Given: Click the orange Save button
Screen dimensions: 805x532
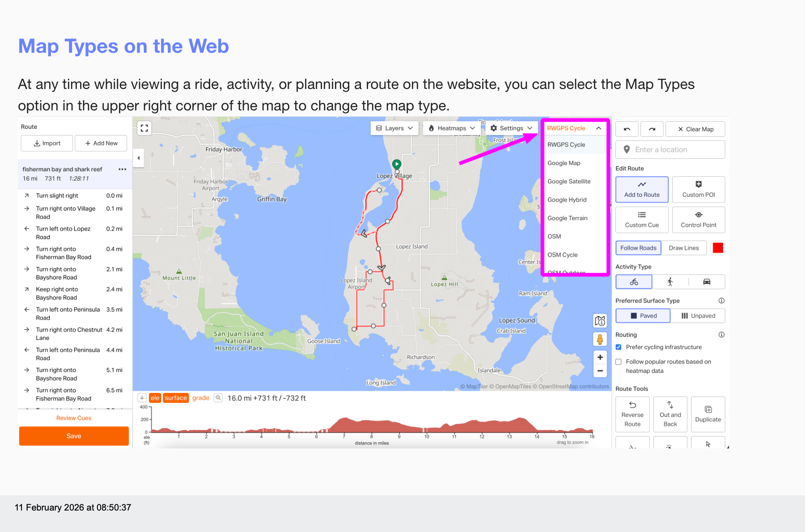Looking at the screenshot, I should pyautogui.click(x=74, y=436).
